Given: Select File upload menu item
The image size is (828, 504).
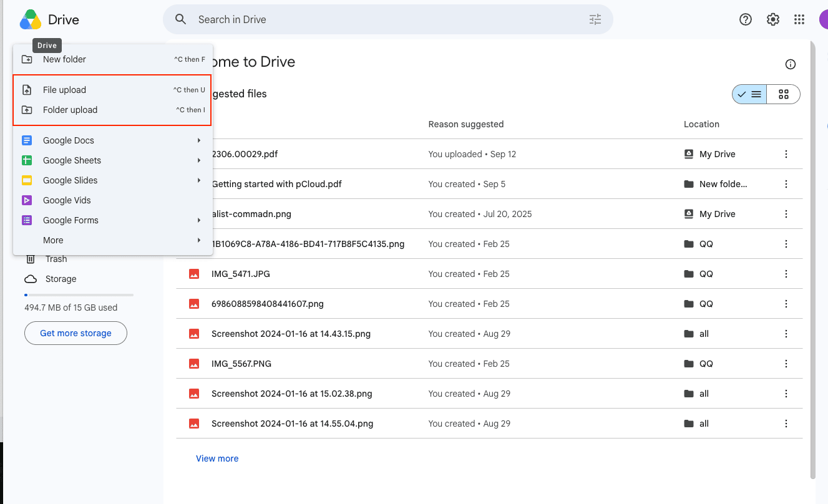Looking at the screenshot, I should click(x=113, y=90).
